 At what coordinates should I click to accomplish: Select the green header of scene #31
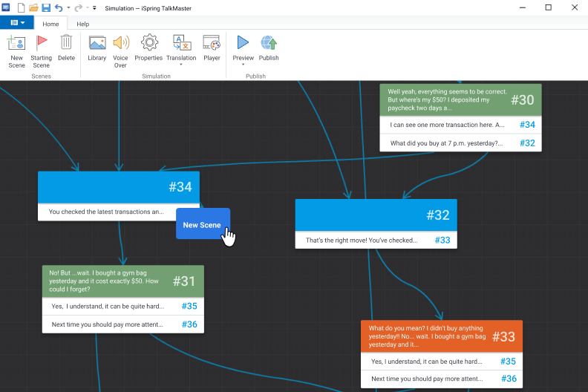click(x=123, y=281)
